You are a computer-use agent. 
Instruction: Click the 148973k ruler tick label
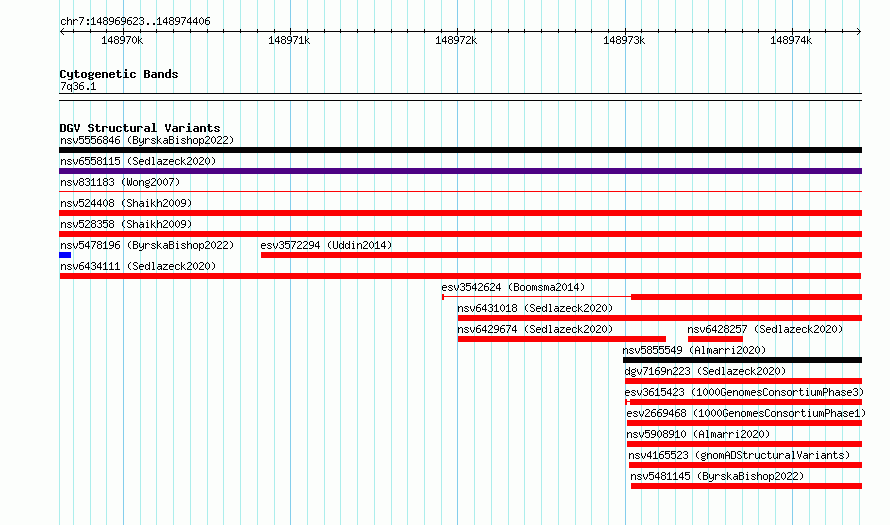pyautogui.click(x=624, y=40)
